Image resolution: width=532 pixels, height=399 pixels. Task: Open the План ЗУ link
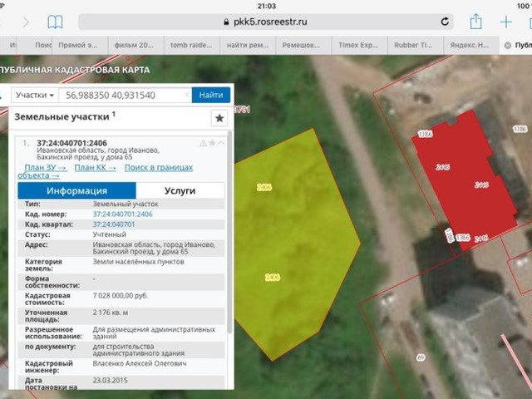coord(46,168)
